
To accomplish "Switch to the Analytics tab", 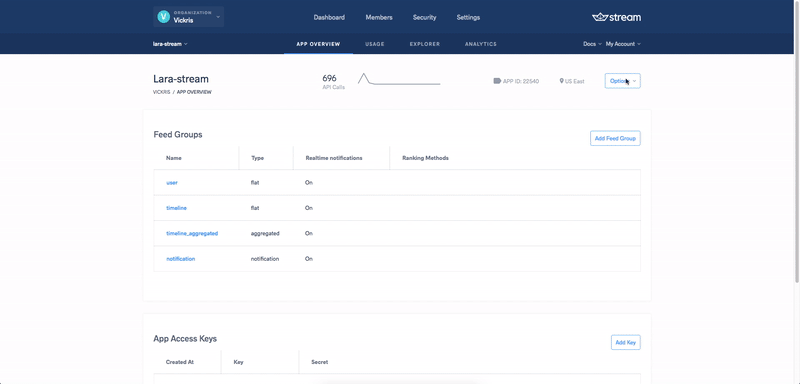I will click(x=481, y=44).
